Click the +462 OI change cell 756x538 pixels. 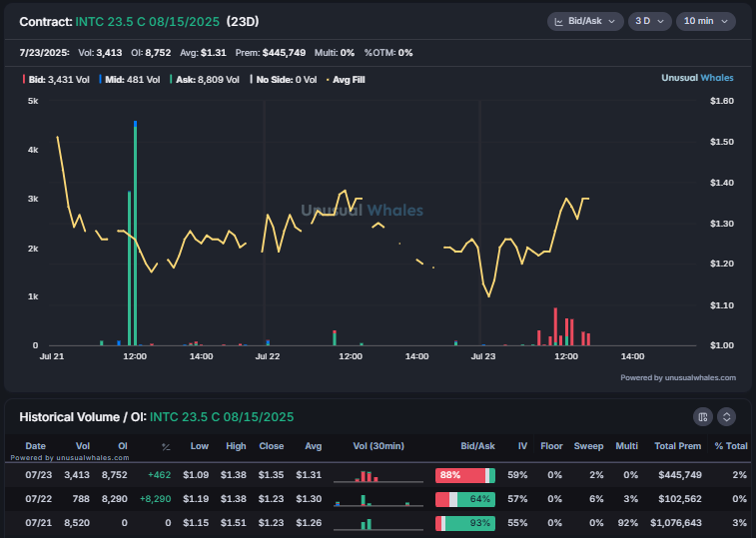[159, 475]
